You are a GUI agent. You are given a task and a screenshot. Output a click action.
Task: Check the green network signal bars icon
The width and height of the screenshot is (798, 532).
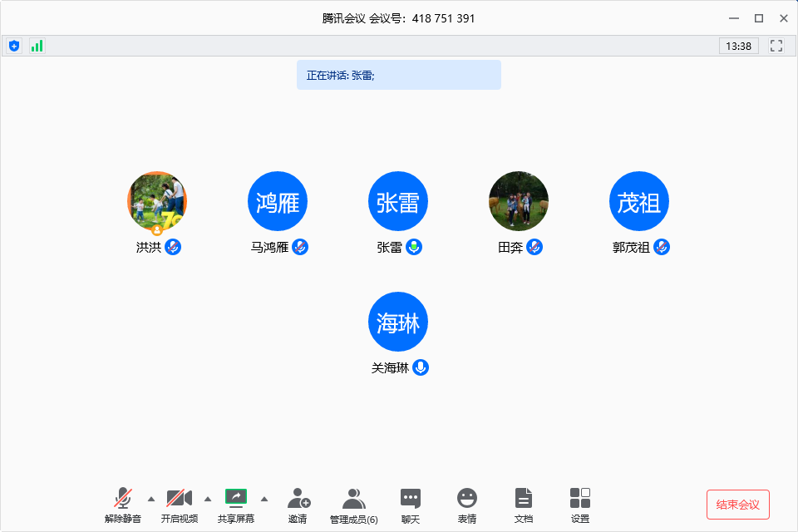click(x=37, y=46)
